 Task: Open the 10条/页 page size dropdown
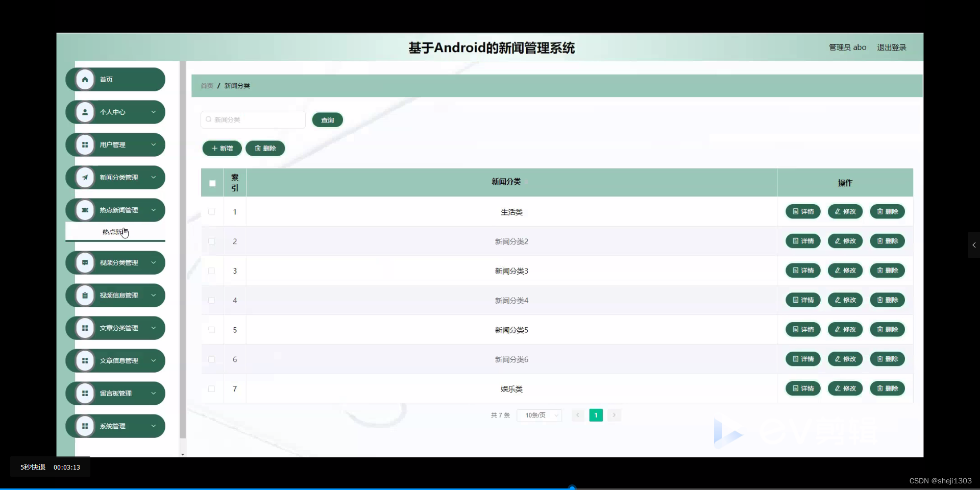click(x=539, y=415)
